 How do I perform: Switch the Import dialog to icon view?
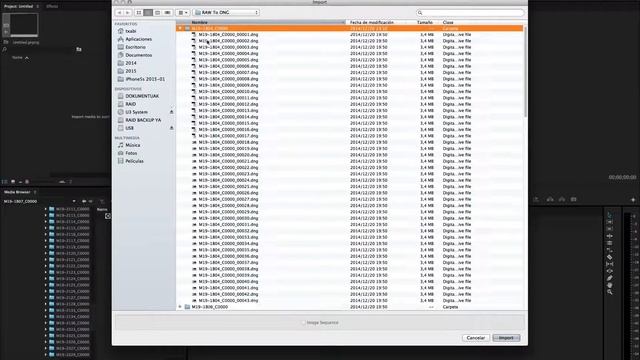139,13
